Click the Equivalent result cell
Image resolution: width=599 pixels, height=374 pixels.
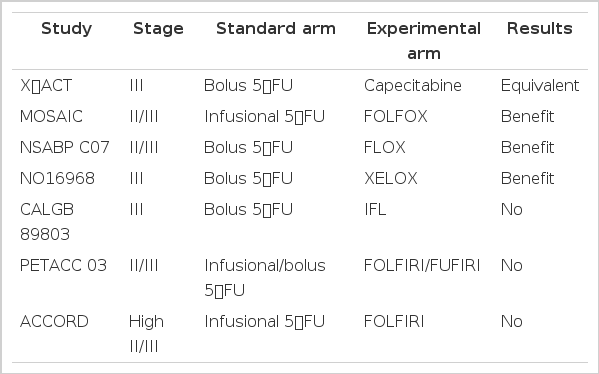pyautogui.click(x=540, y=86)
